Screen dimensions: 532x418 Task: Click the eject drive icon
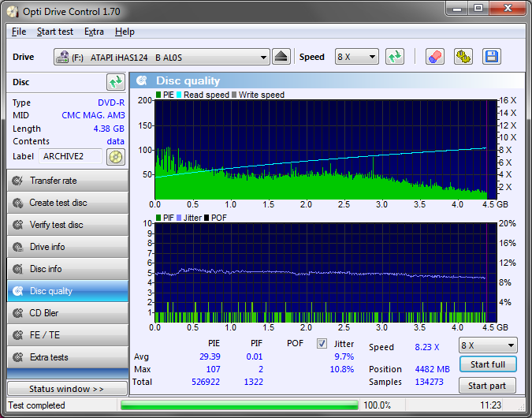281,57
